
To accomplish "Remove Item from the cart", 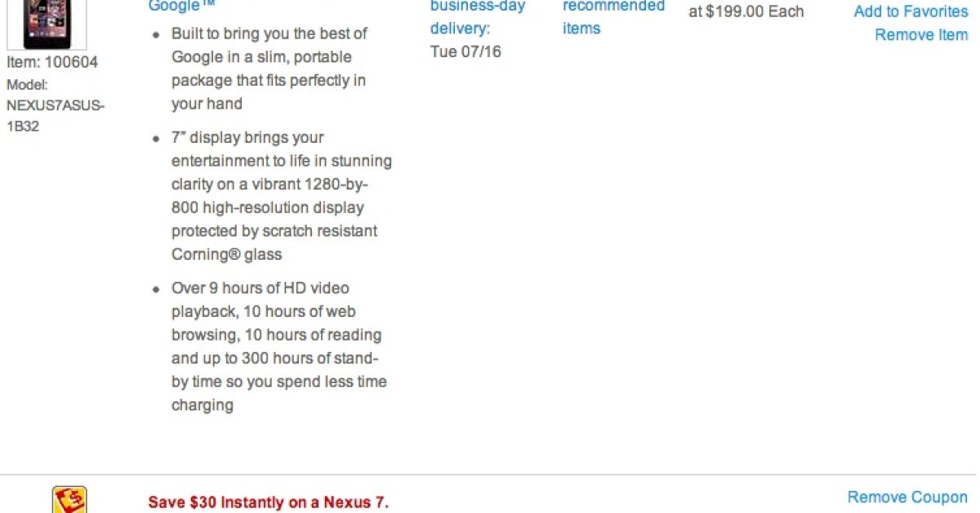I will click(920, 35).
